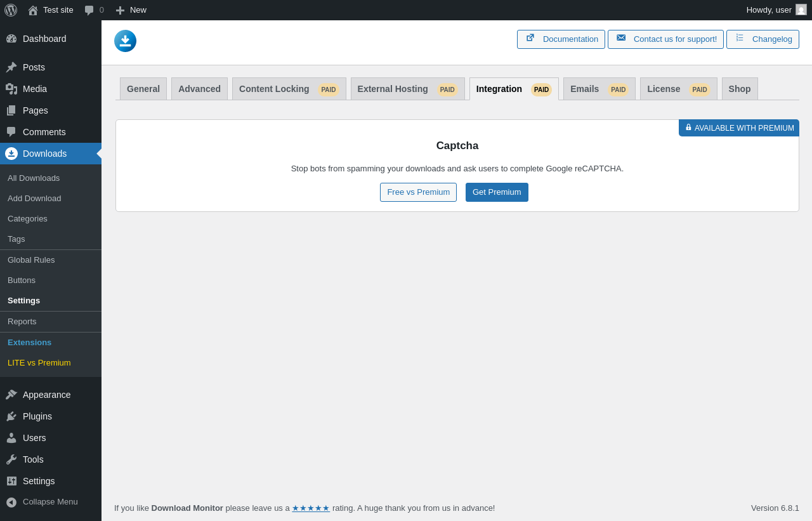This screenshot has width=812, height=521.
Task: Open the Users menu label
Action: 34,438
